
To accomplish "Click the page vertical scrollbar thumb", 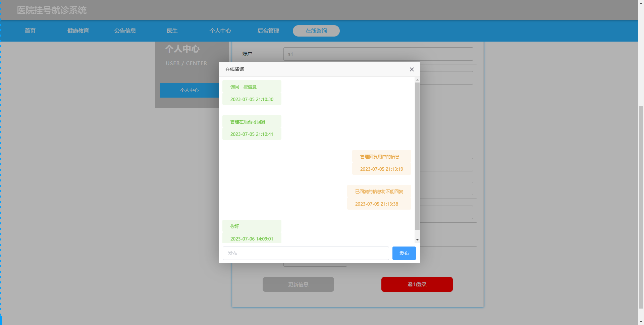I will point(641,207).
